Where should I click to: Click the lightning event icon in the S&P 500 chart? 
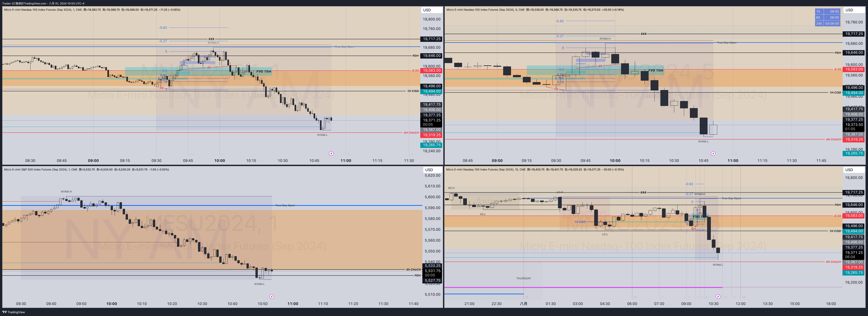click(272, 297)
